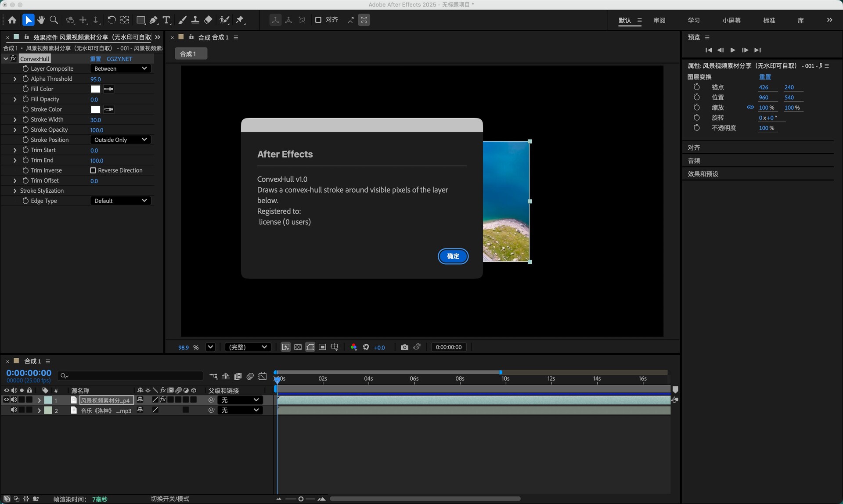This screenshot has width=843, height=504.
Task: Open the Graph Editor in timeline
Action: click(263, 376)
